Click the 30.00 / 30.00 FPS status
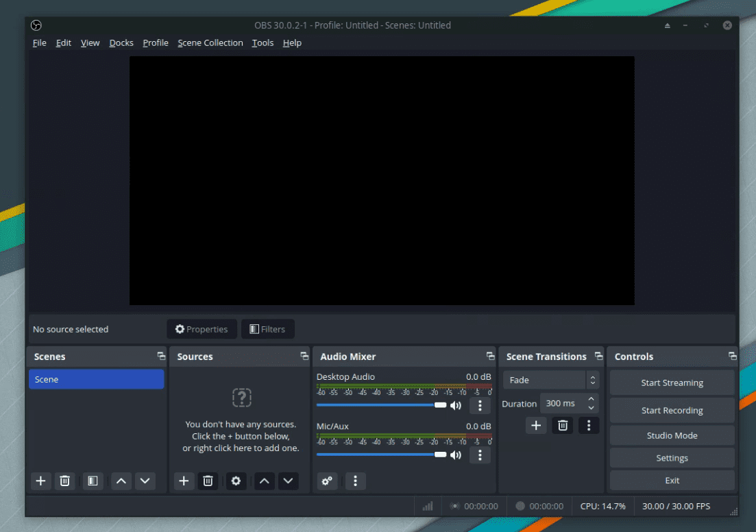This screenshot has width=756, height=532. pos(676,506)
